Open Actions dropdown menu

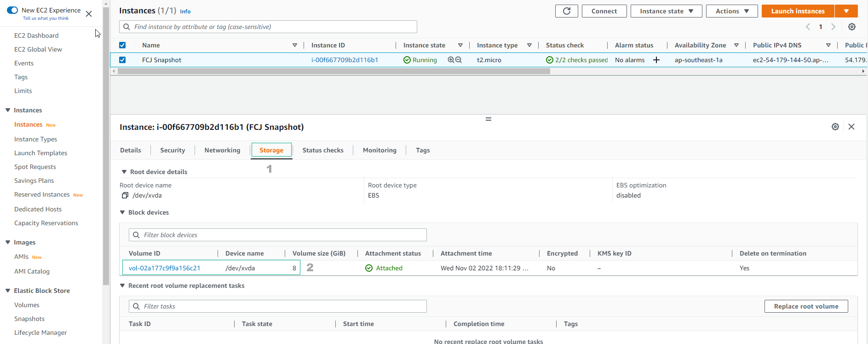click(x=732, y=11)
